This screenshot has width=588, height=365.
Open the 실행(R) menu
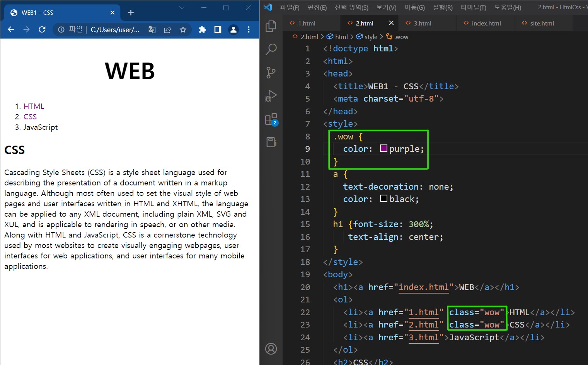(443, 7)
